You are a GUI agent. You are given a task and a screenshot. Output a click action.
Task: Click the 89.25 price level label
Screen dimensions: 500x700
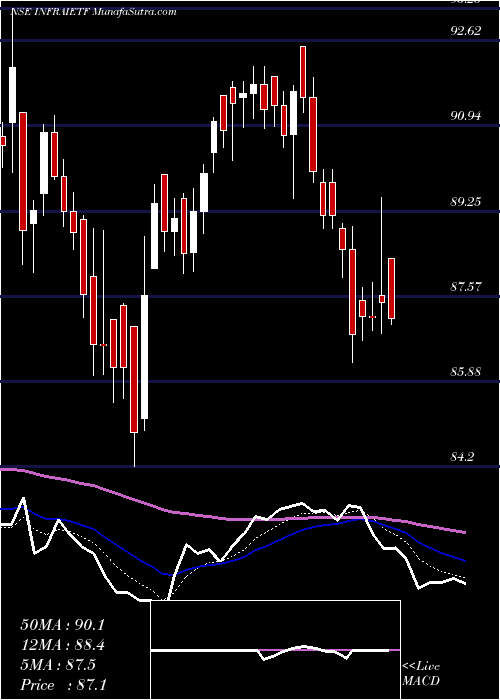tap(467, 201)
